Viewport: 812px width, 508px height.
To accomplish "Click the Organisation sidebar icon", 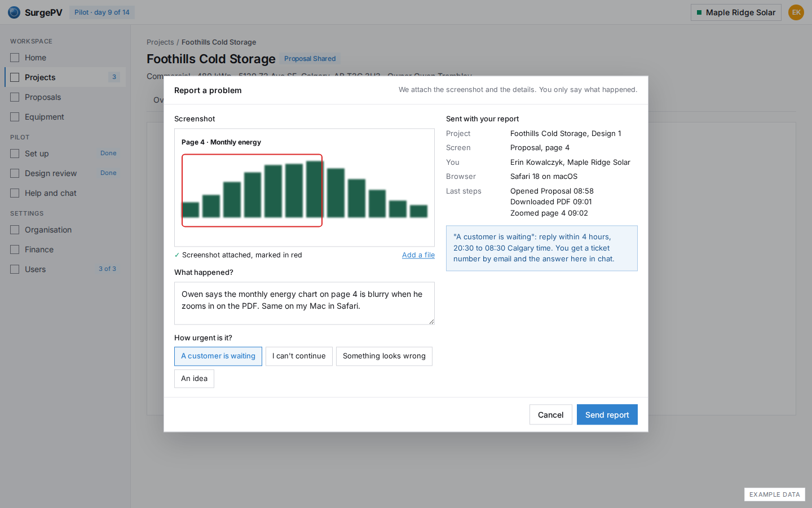I will pos(15,230).
